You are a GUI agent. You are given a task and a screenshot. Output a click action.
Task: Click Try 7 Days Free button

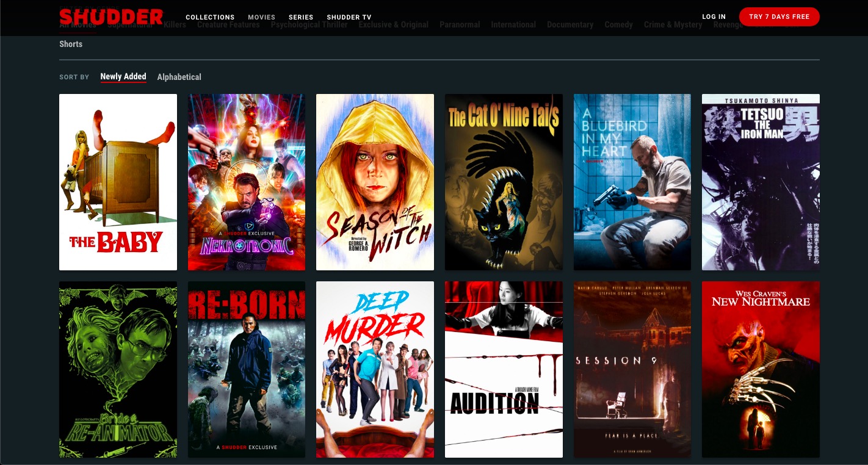click(779, 16)
